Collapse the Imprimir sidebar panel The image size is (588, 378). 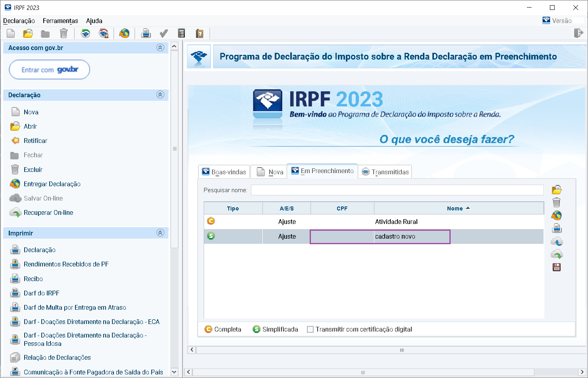160,233
